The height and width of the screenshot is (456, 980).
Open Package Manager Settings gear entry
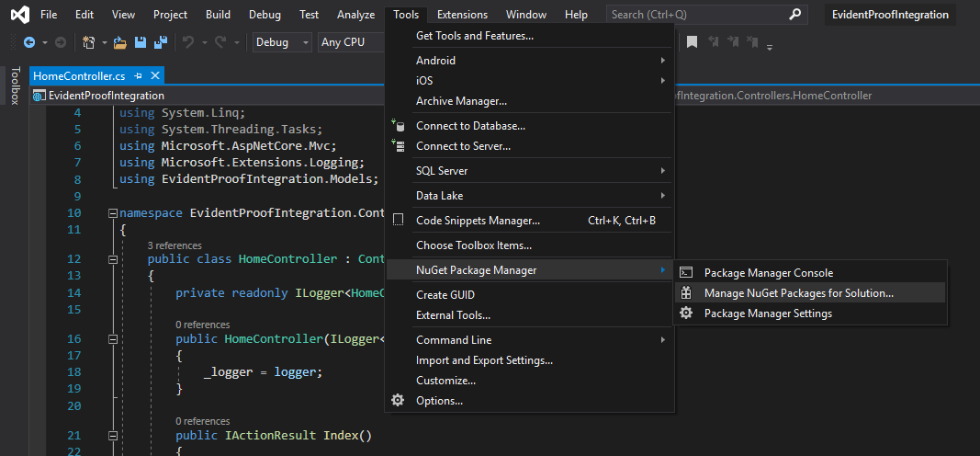point(768,313)
